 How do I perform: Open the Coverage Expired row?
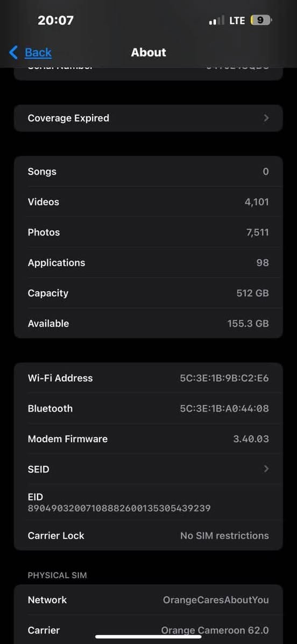click(x=148, y=118)
